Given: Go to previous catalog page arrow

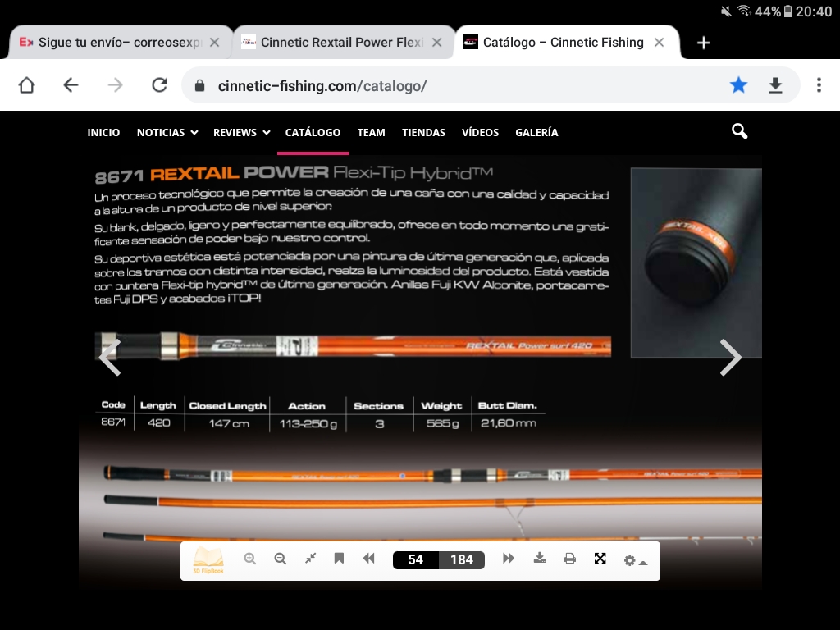Looking at the screenshot, I should click(110, 358).
